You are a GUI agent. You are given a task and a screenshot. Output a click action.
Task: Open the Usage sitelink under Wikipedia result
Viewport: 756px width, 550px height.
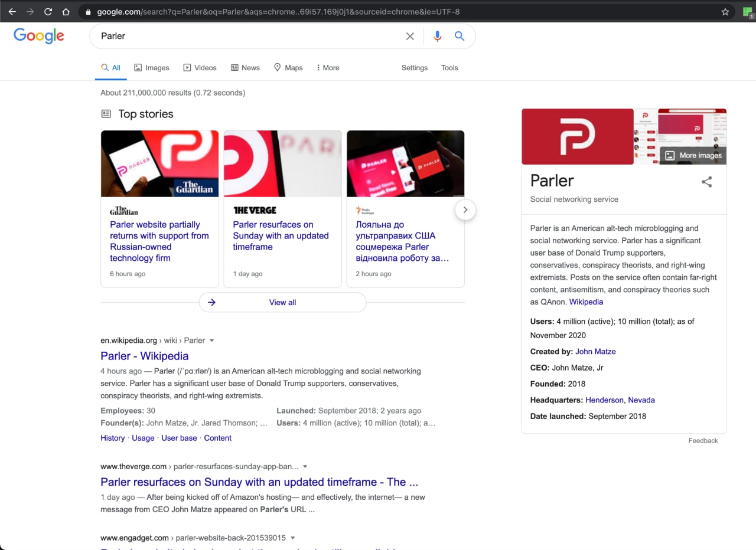[143, 438]
